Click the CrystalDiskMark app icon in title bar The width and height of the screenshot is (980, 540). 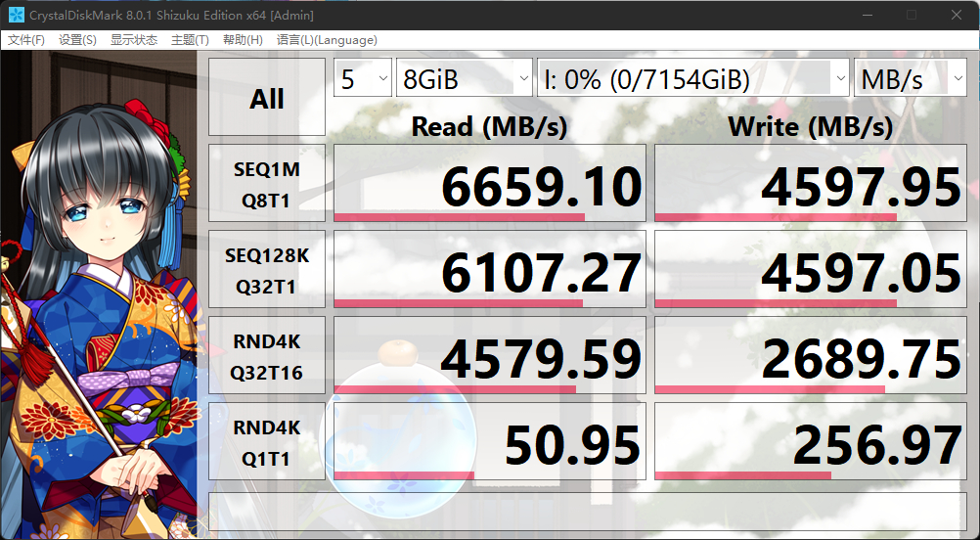[17, 15]
